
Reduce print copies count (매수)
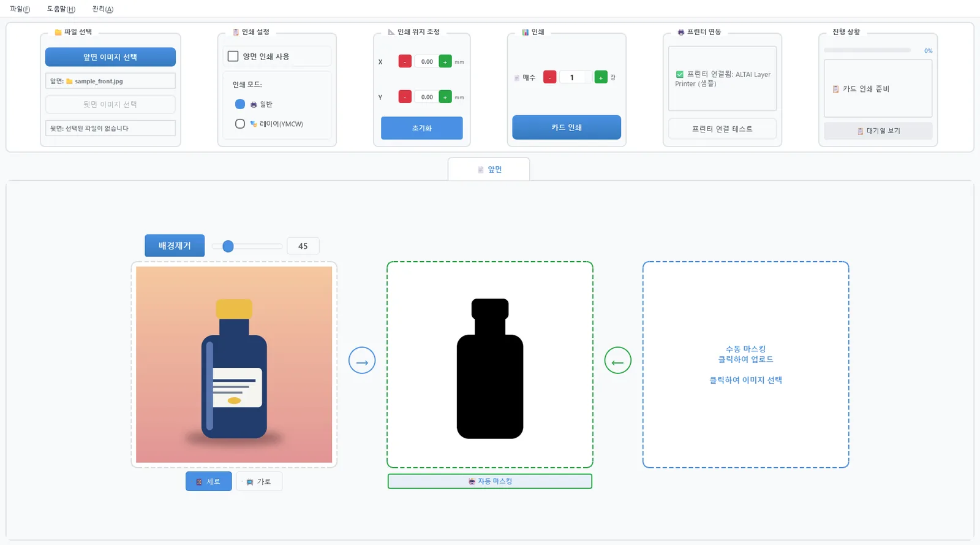pos(550,77)
